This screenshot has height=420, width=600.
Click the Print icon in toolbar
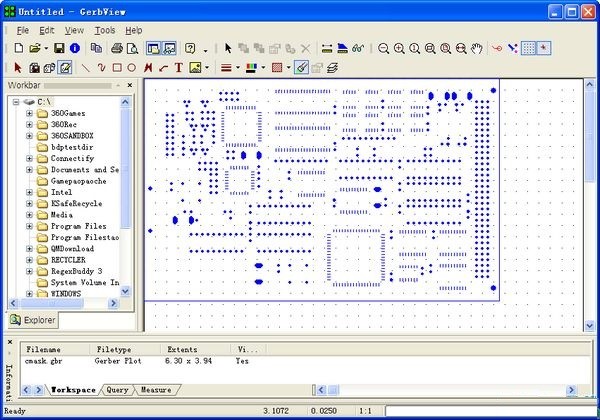pyautogui.click(x=117, y=48)
